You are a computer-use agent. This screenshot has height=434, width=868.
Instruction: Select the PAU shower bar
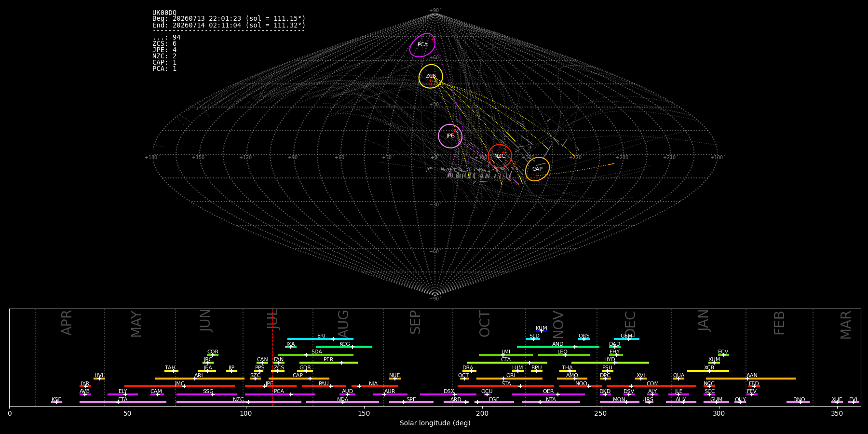pos(324,386)
